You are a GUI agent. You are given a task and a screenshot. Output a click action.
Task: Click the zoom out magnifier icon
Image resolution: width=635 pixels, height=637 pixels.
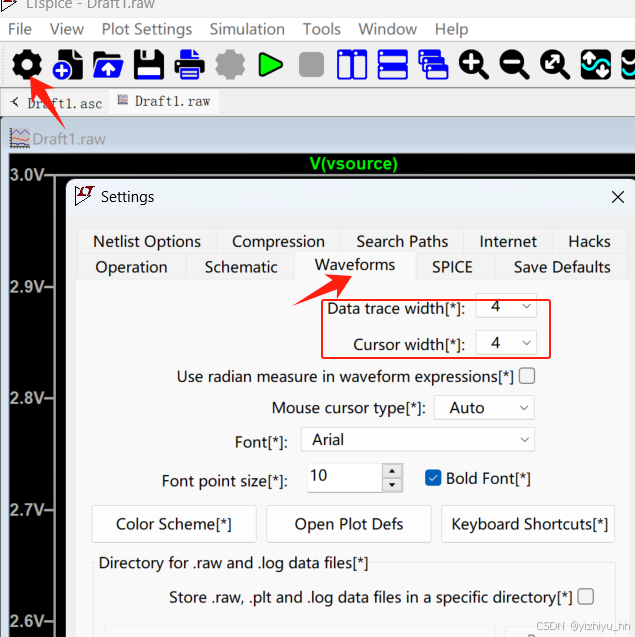click(514, 64)
